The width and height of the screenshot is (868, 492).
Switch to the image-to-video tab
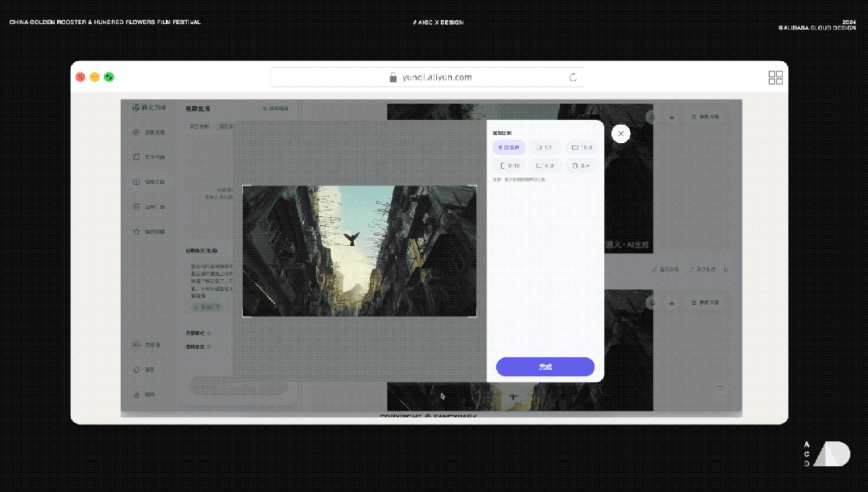[x=226, y=126]
